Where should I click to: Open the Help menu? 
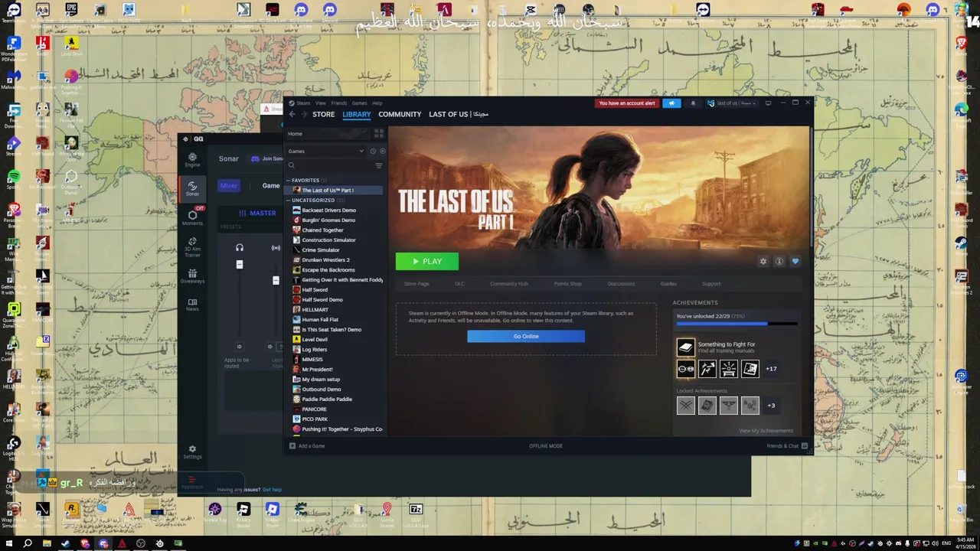[377, 103]
